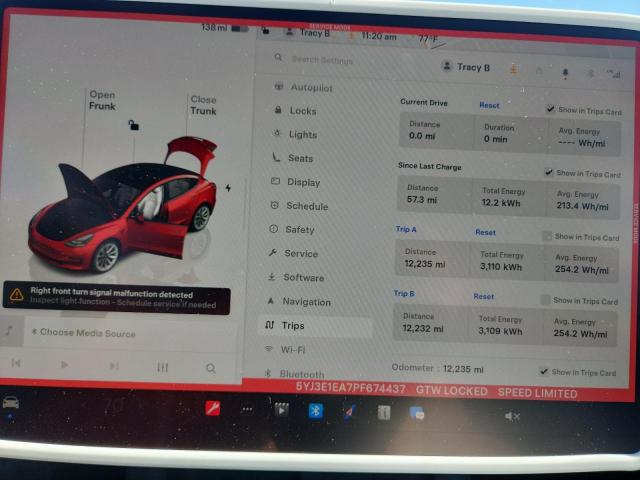Image resolution: width=640 pixels, height=480 pixels.
Task: Enable Trip A Show in Trips Card
Action: 547,236
